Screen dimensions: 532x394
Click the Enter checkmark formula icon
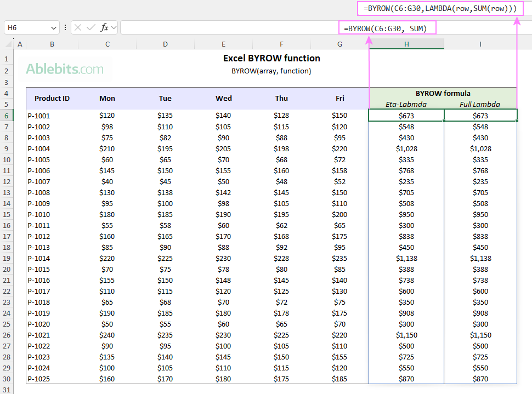click(x=91, y=27)
